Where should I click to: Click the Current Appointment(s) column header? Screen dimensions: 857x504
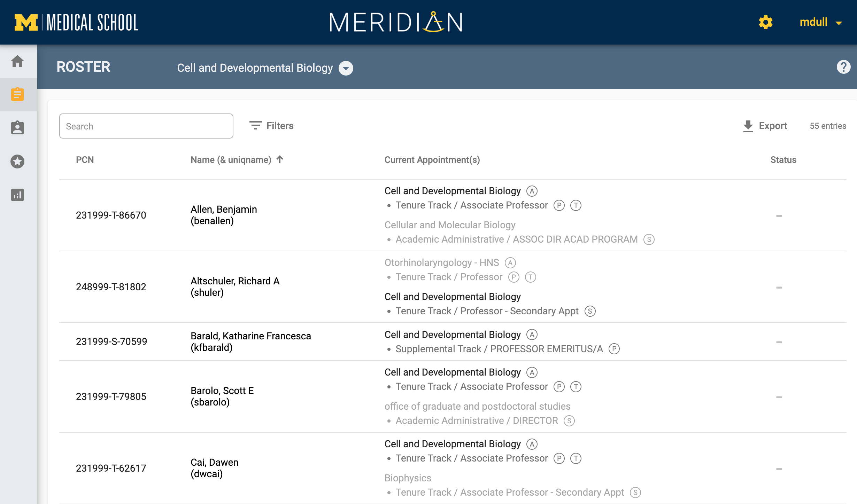click(432, 160)
